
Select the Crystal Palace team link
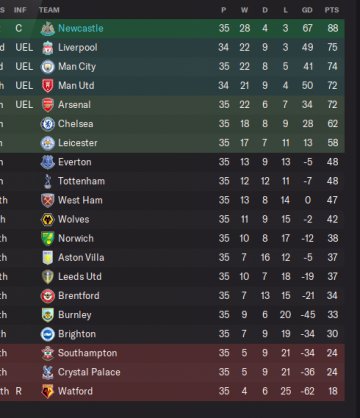click(89, 372)
